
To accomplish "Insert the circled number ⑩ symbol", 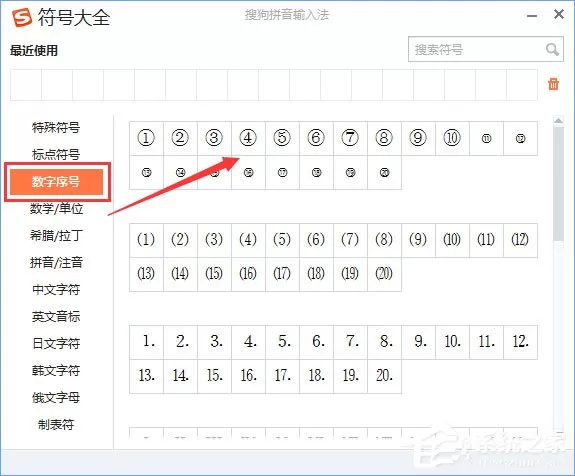I will click(452, 138).
